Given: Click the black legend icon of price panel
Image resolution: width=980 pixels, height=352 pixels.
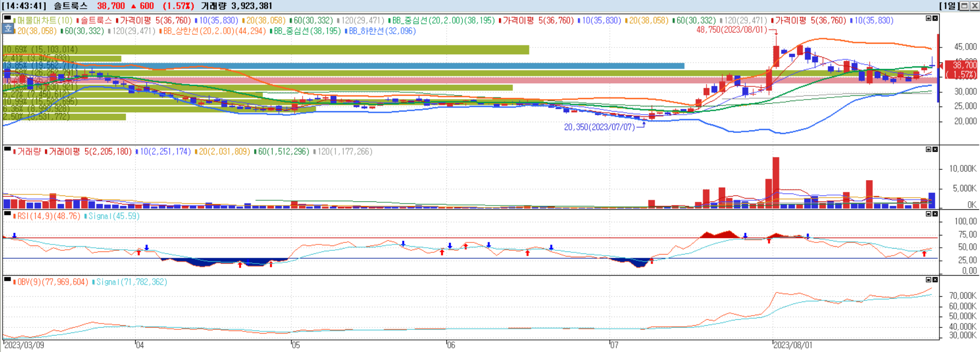Looking at the screenshot, I should tap(7, 18).
